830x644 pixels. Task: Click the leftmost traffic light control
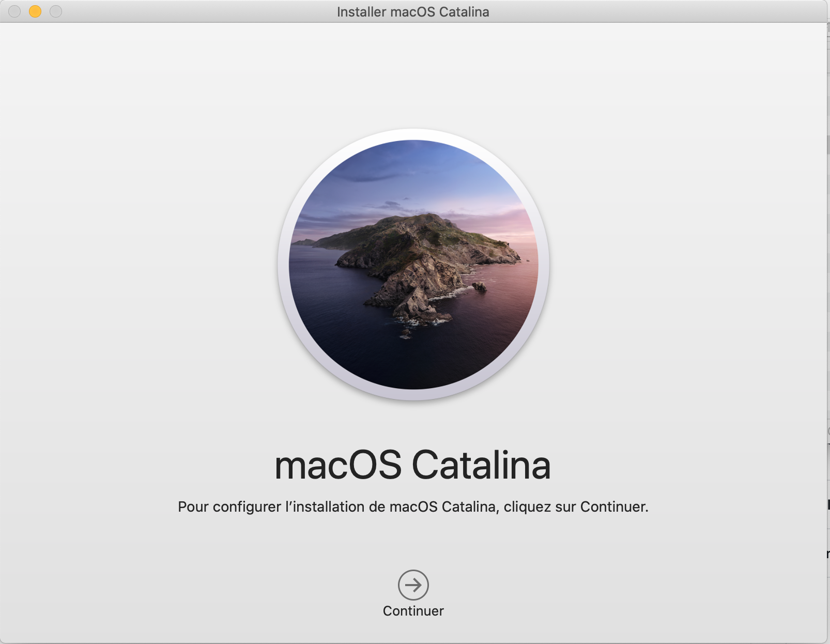tap(14, 11)
